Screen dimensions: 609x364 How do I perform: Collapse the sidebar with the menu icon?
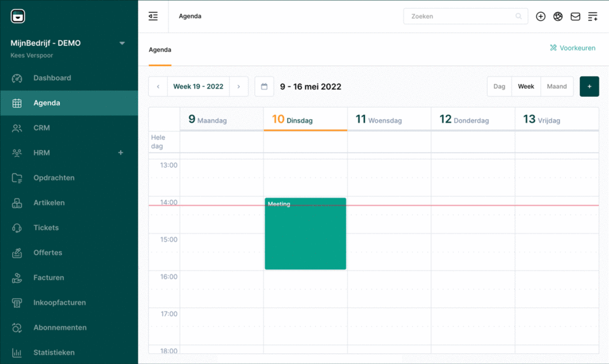pos(153,16)
